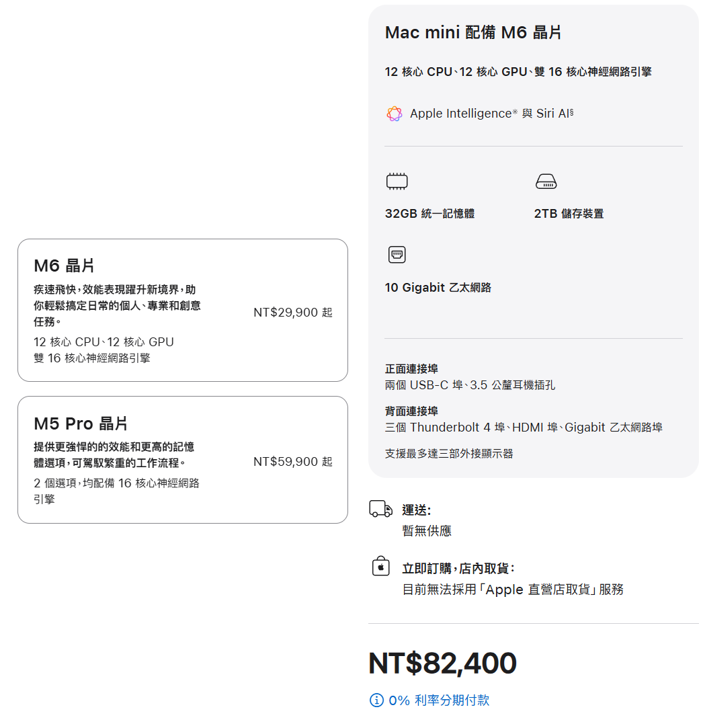Click the 2TB 儲存裝置 spec label
Image resolution: width=701 pixels, height=728 pixels.
pyautogui.click(x=569, y=214)
